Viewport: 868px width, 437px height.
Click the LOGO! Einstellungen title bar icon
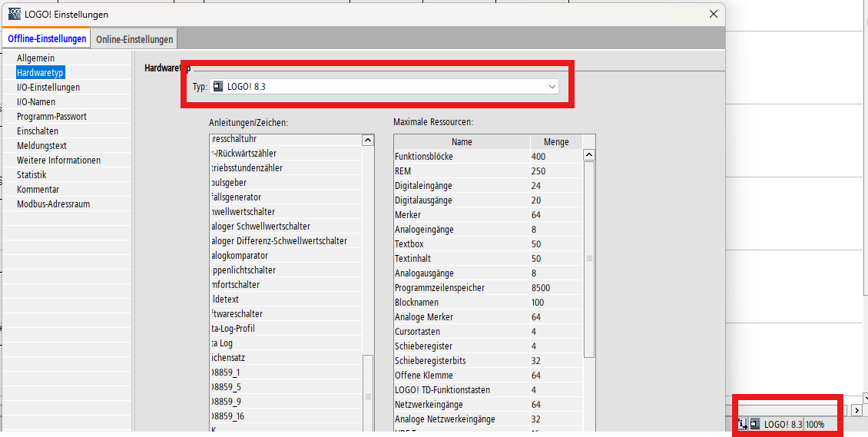(x=15, y=15)
